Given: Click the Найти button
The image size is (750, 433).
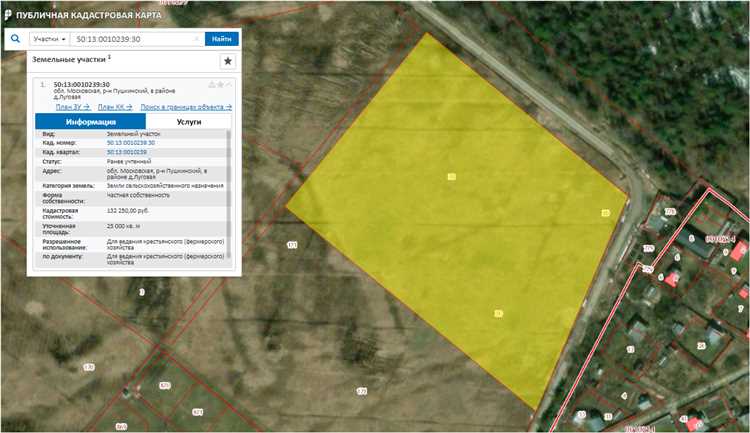Looking at the screenshot, I should [x=221, y=39].
